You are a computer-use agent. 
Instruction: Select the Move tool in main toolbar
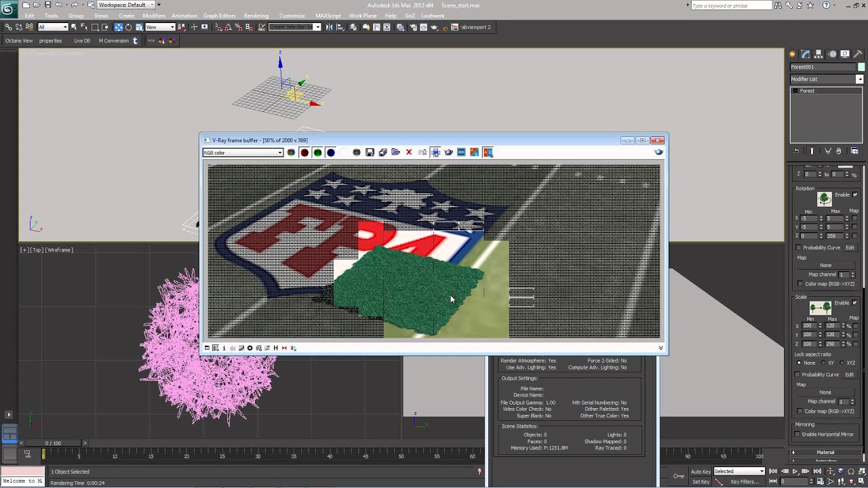119,27
